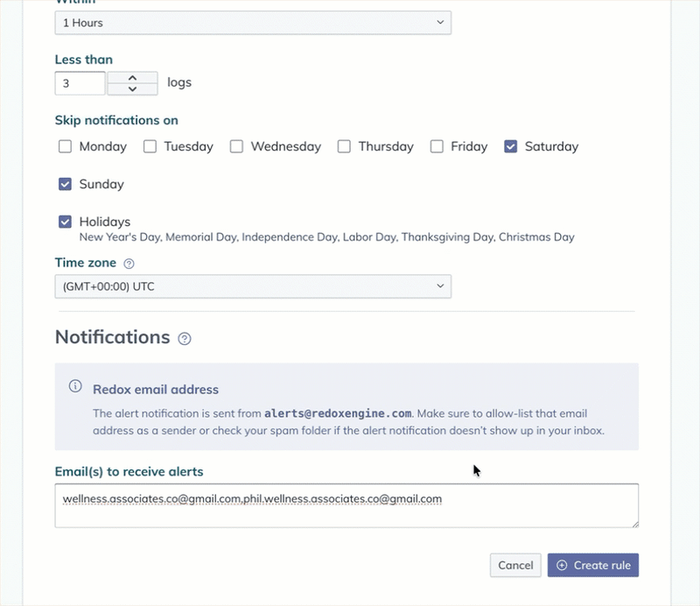
Task: Enable skipping notifications on Wednesday
Action: 236,146
